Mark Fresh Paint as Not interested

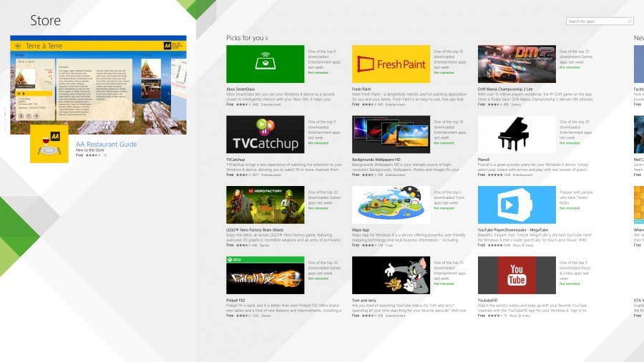coord(444,73)
